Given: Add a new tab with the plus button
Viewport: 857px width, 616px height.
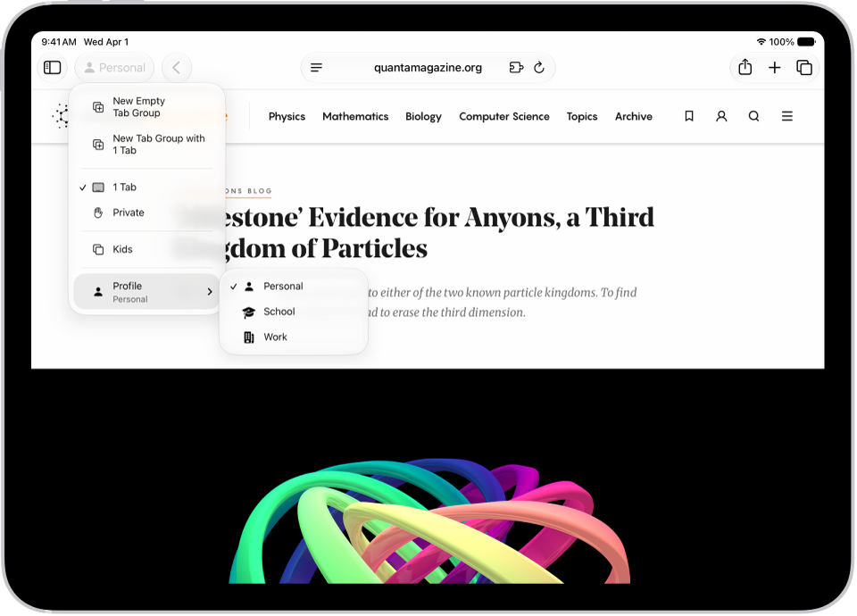Looking at the screenshot, I should coord(775,67).
